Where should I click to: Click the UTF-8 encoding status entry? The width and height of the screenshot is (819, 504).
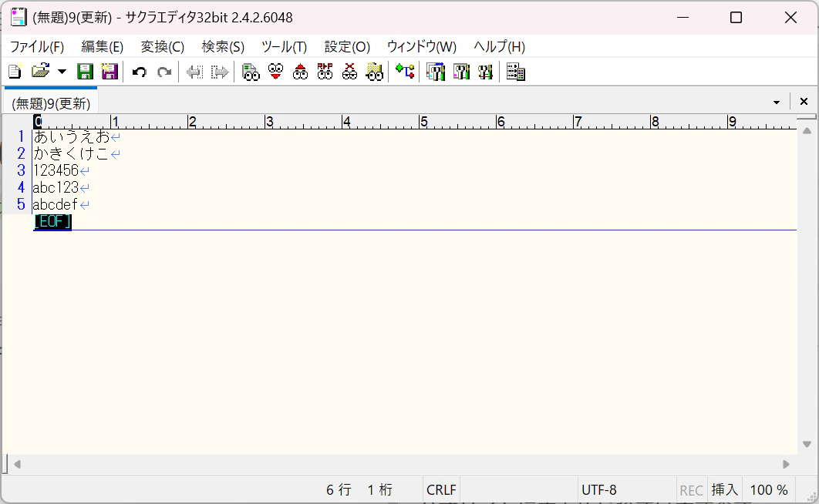click(599, 490)
